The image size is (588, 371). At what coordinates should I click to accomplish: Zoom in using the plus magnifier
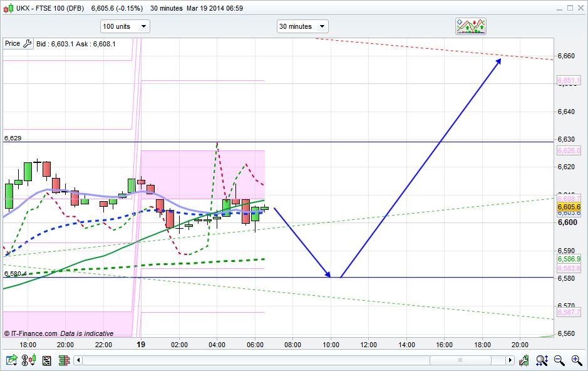coord(576,360)
